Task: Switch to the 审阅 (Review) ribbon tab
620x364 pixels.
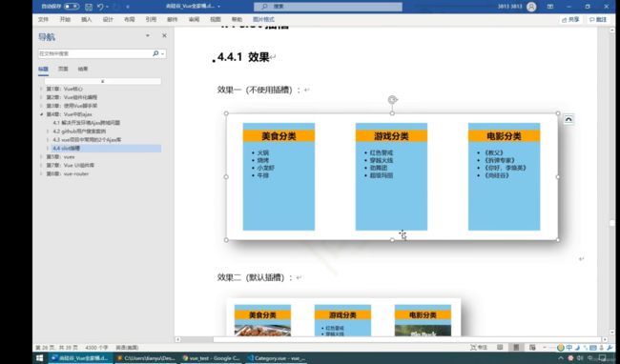Action: [194, 19]
